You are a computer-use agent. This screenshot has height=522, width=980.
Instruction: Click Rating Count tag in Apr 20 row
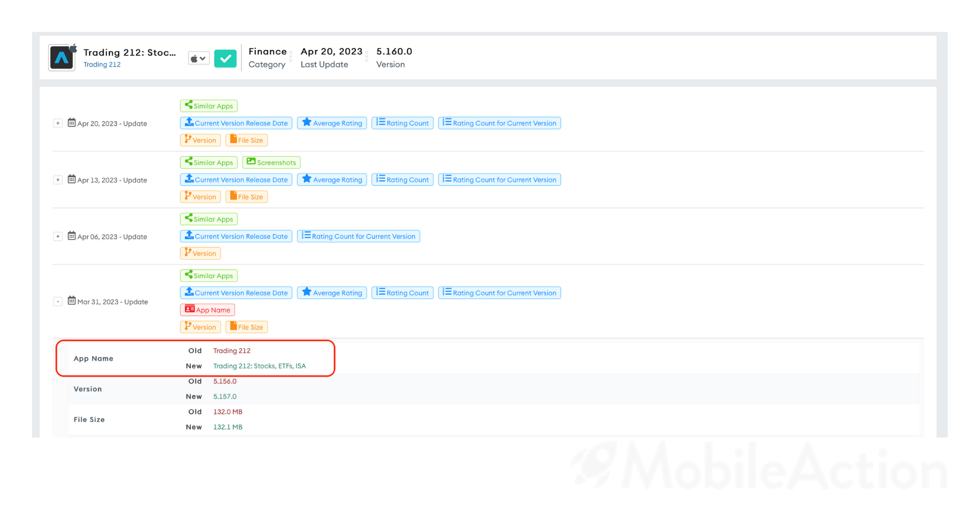click(403, 123)
